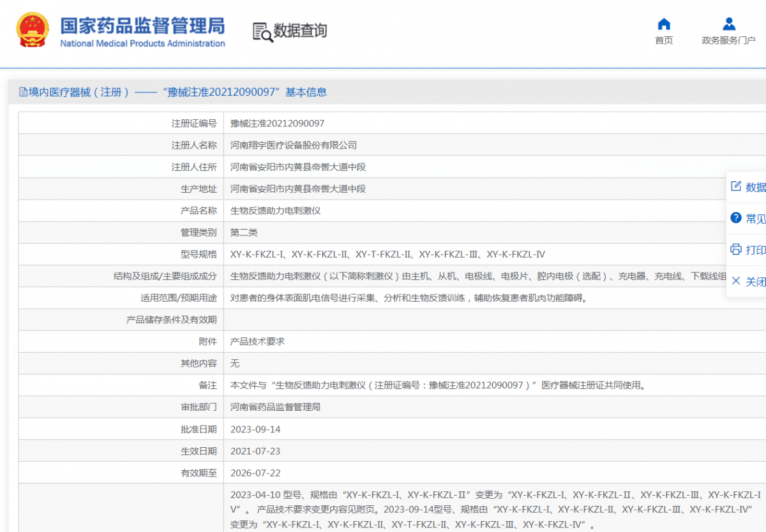This screenshot has height=532, width=766.
Task: Click the 数据查询 heading text
Action: [300, 31]
